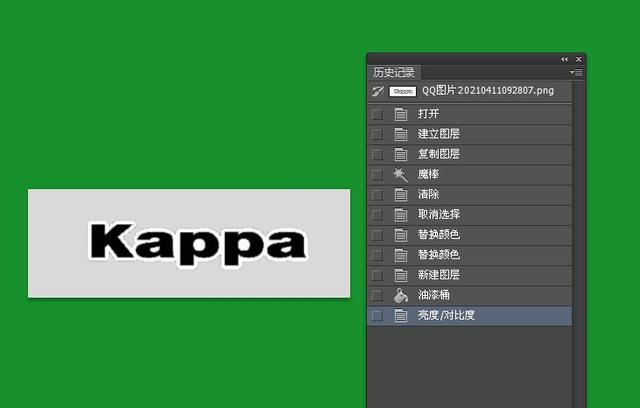Screen dimensions: 640x408
Task: Select the 打开 history state
Action: (x=469, y=114)
